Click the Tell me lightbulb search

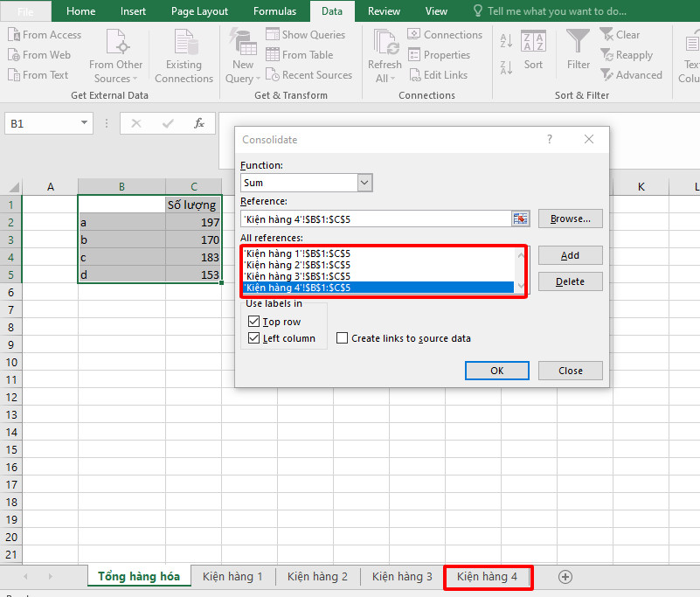tap(550, 11)
